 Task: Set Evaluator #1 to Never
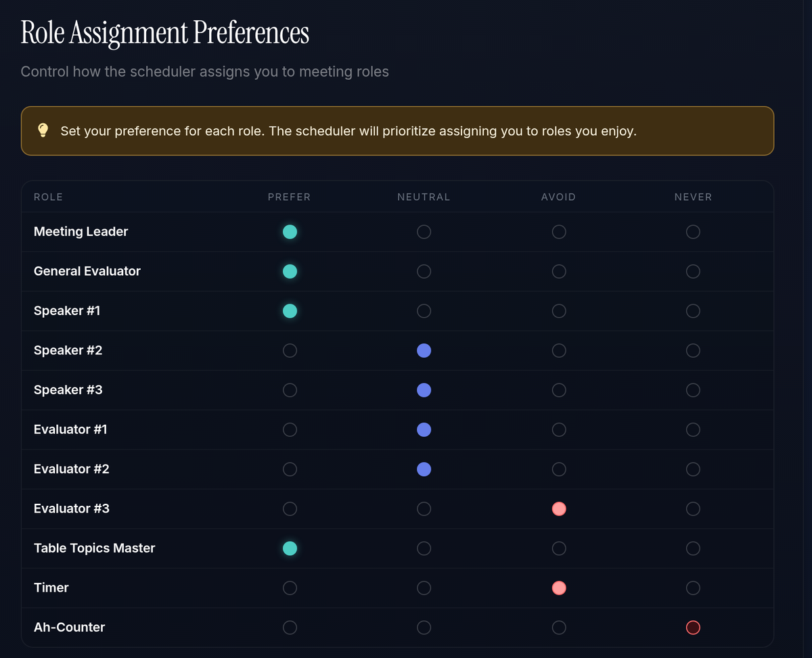click(693, 429)
